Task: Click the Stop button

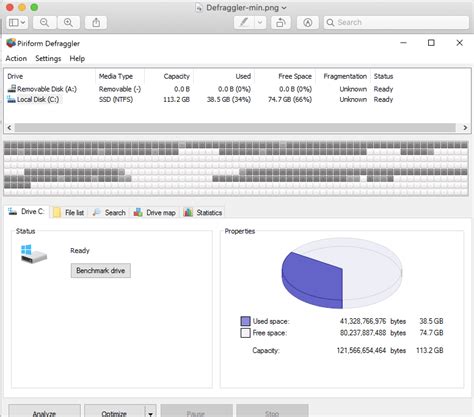Action: pos(272,412)
